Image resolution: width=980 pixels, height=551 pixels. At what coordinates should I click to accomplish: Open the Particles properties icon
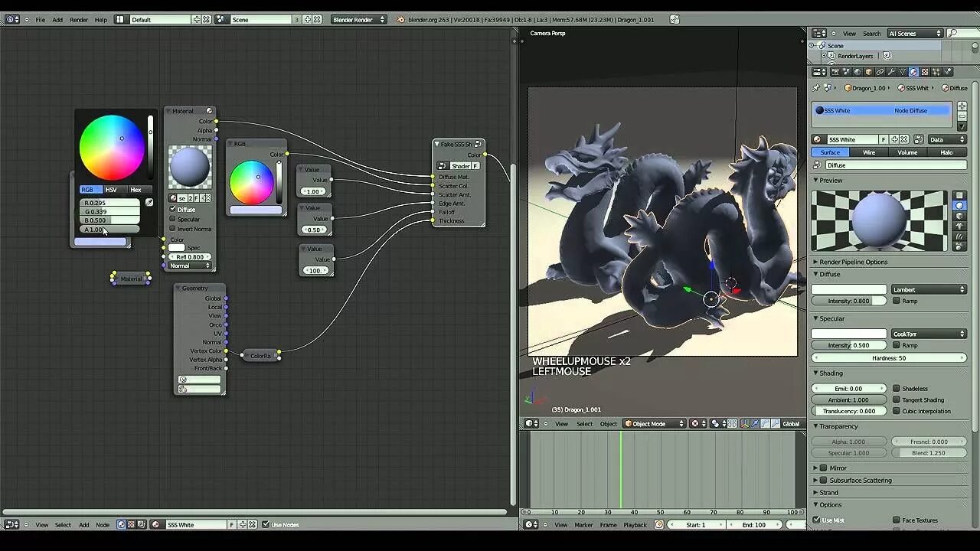[x=936, y=72]
